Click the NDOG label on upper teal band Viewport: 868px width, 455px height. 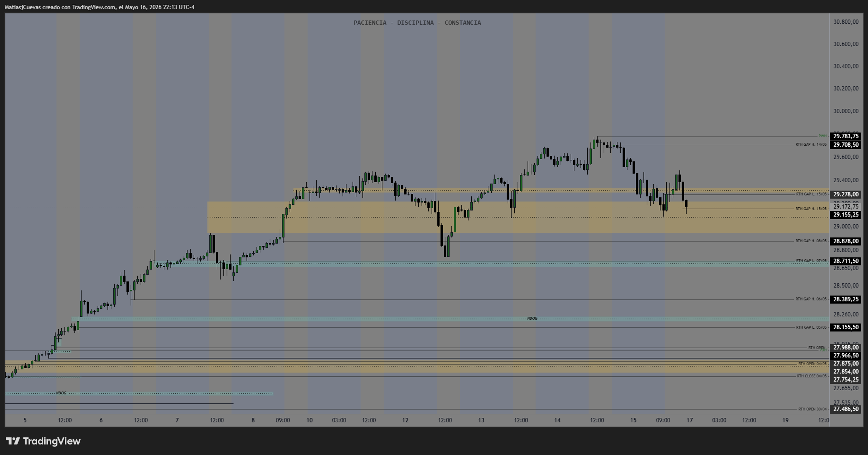(532, 318)
